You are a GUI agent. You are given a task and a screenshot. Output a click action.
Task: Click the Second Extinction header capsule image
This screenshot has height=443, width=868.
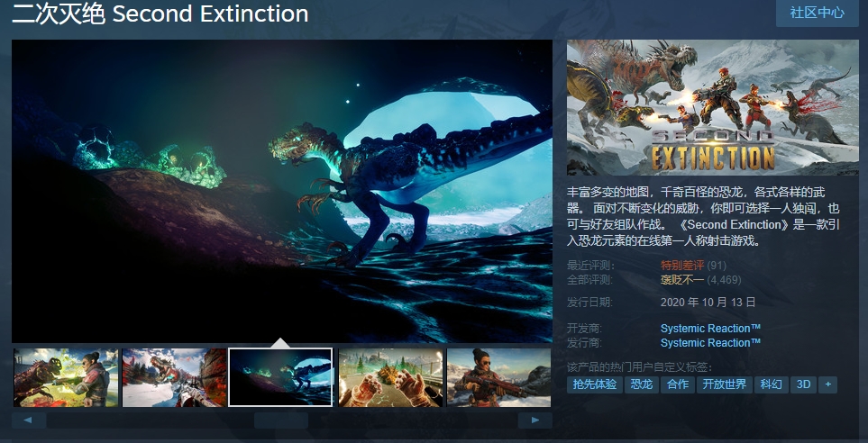[x=713, y=107]
